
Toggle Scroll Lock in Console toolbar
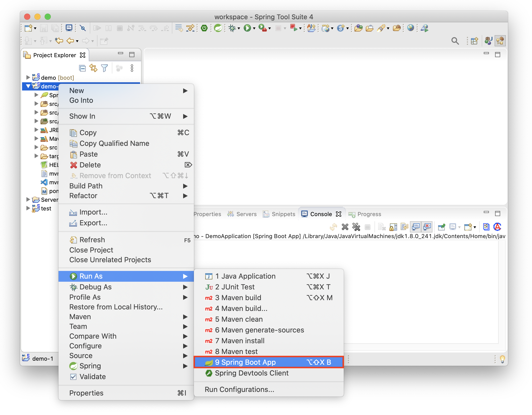(x=393, y=227)
